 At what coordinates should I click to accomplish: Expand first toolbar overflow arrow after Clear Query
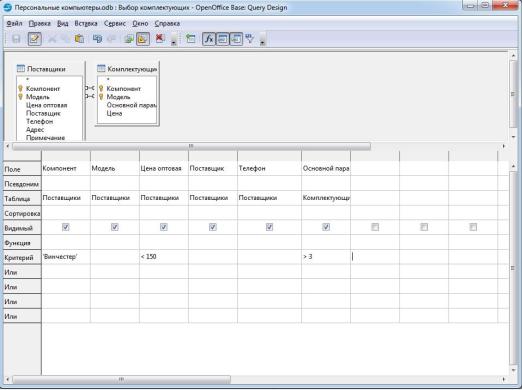click(x=174, y=39)
